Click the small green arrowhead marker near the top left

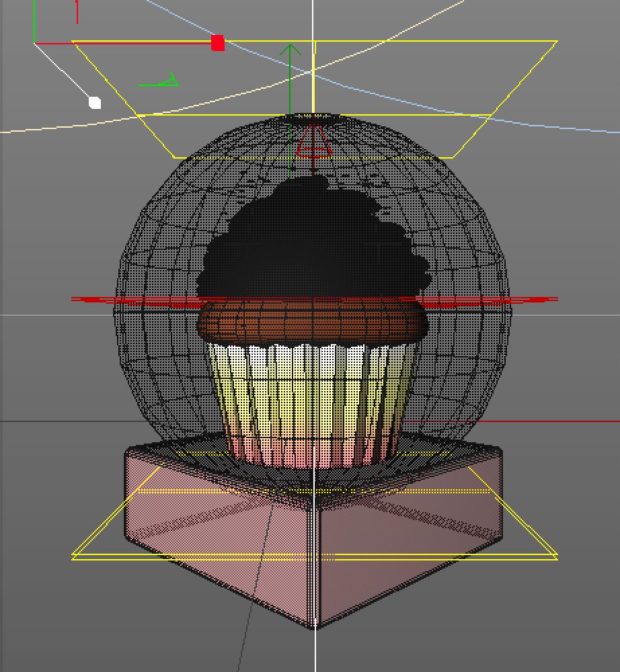click(x=159, y=80)
